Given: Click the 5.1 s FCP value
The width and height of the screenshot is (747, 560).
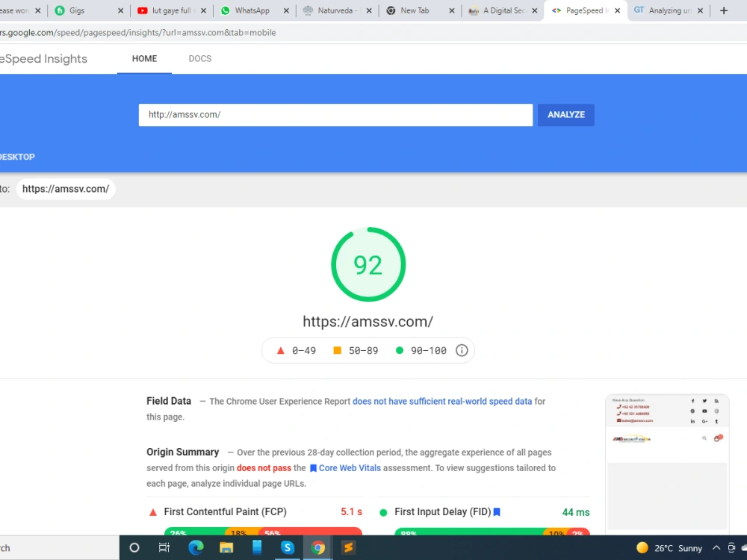Looking at the screenshot, I should (351, 512).
